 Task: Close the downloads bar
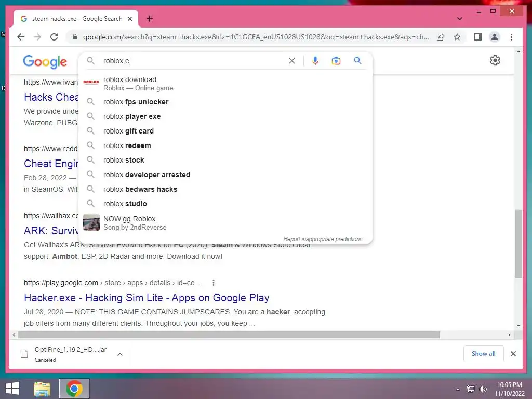point(513,354)
